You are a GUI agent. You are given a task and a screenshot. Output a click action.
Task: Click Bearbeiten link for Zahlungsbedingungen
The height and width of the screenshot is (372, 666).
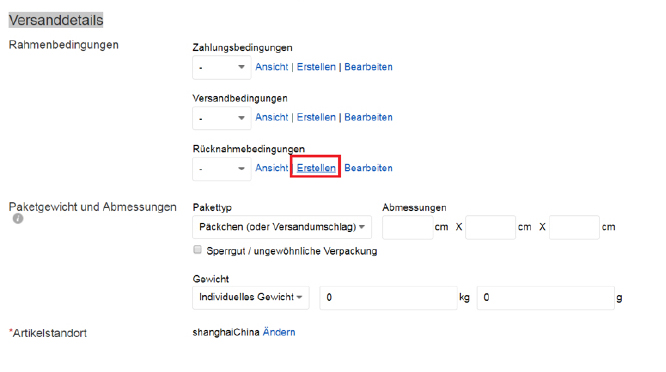[368, 67]
